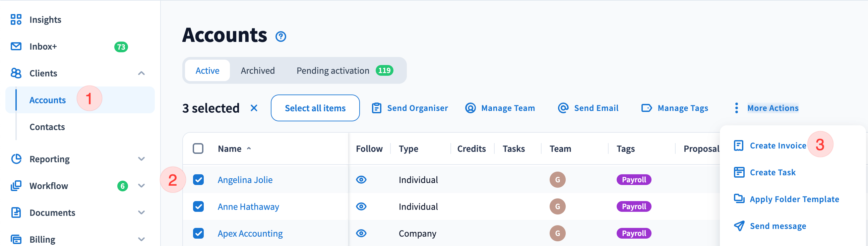Click the Manage Team person icon
Viewport: 868px width, 246px height.
point(470,108)
